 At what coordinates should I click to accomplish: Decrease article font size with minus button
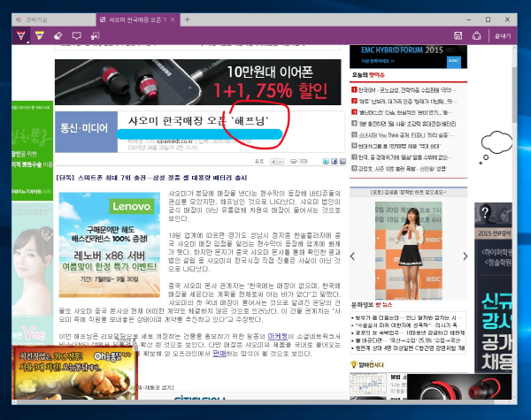click(x=281, y=162)
